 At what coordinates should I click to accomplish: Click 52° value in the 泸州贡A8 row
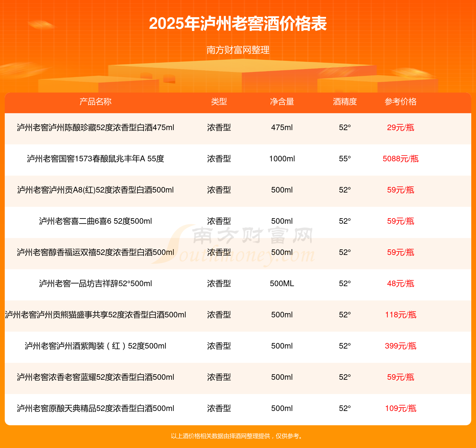[345, 190]
